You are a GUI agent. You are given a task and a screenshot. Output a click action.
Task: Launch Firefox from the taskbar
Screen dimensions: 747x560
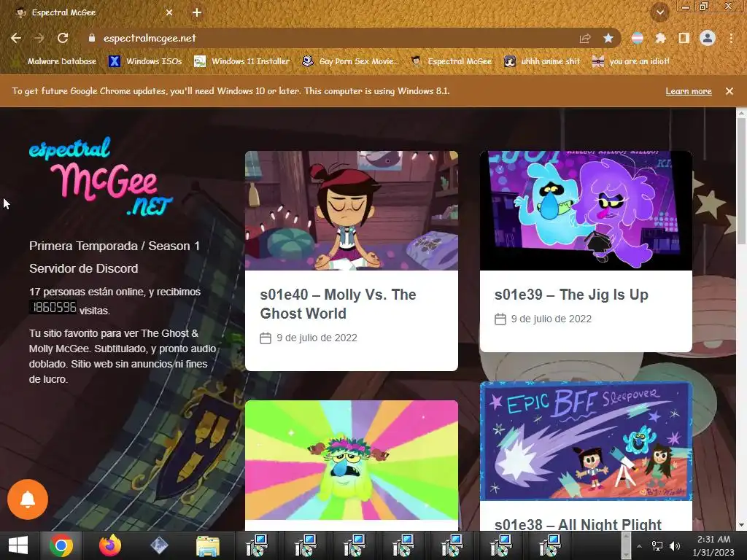[x=110, y=545]
